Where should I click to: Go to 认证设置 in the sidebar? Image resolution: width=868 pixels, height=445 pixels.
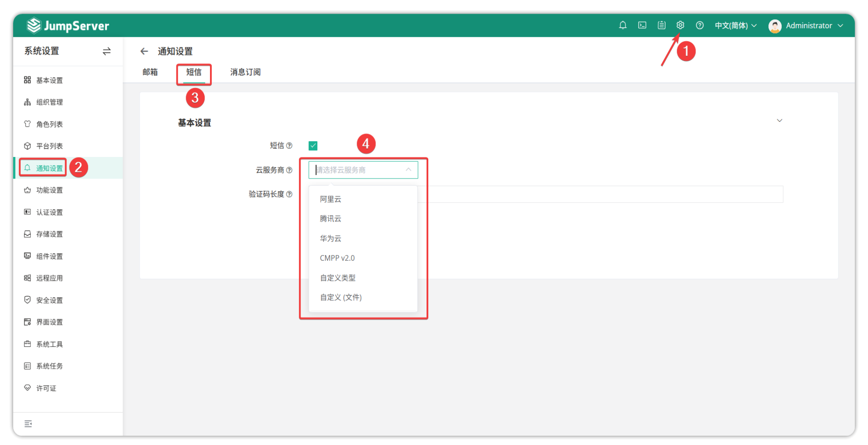coord(49,212)
